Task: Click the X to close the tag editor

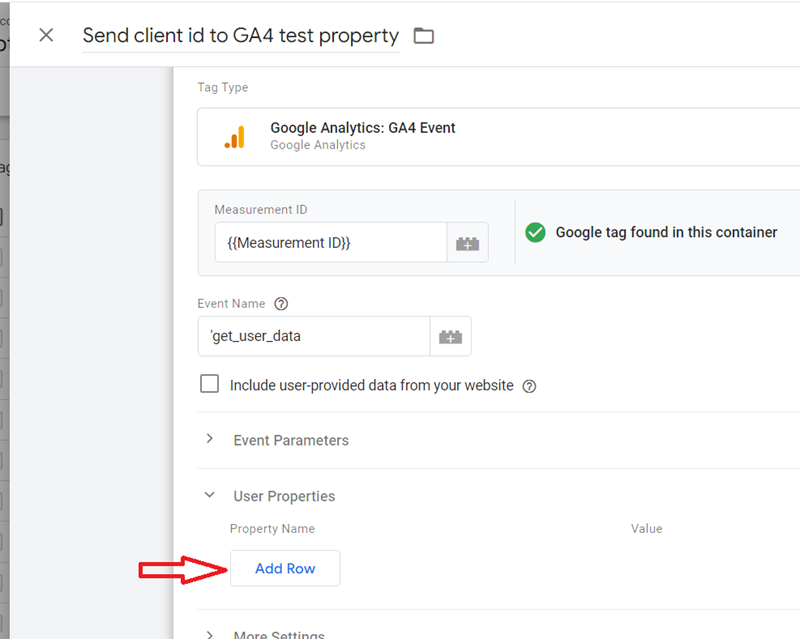Action: (x=45, y=35)
